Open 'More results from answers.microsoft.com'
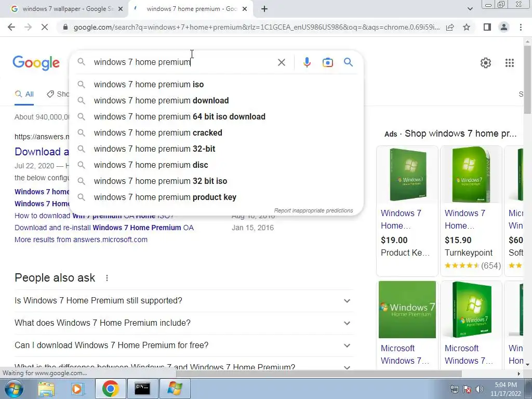Image resolution: width=532 pixels, height=399 pixels. tap(81, 240)
